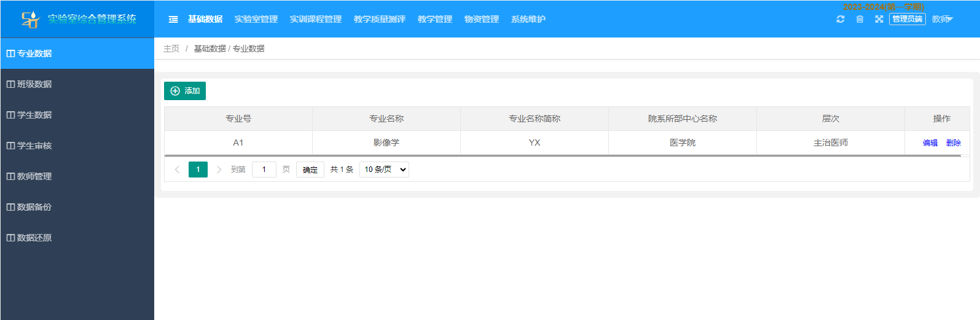Click 编辑 link for row A1

coord(930,143)
